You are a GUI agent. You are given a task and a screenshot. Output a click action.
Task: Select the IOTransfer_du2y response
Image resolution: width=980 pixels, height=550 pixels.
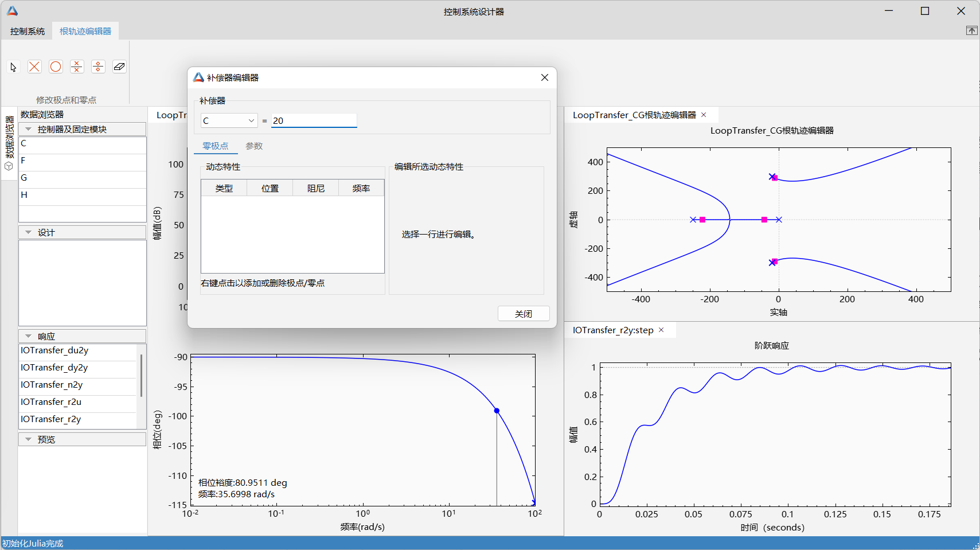(78, 352)
